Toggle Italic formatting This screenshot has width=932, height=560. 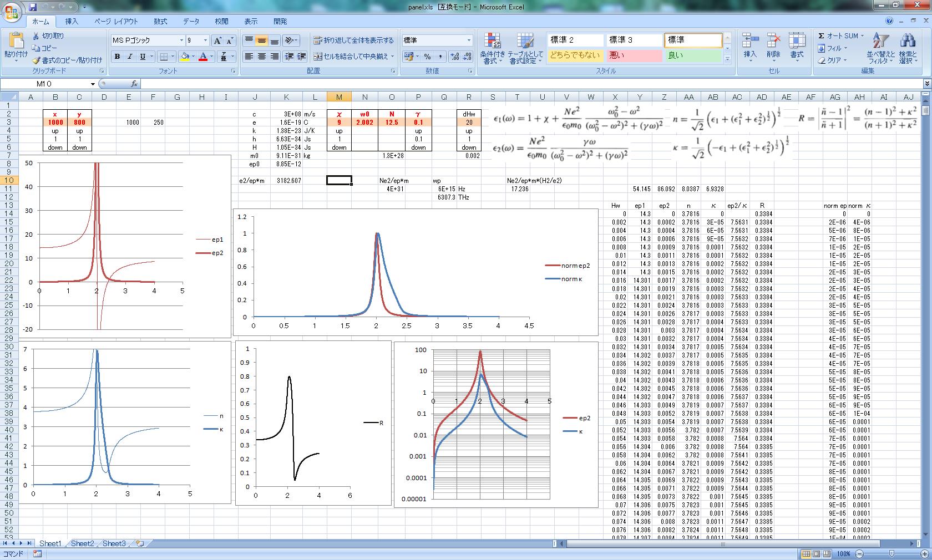(x=130, y=57)
